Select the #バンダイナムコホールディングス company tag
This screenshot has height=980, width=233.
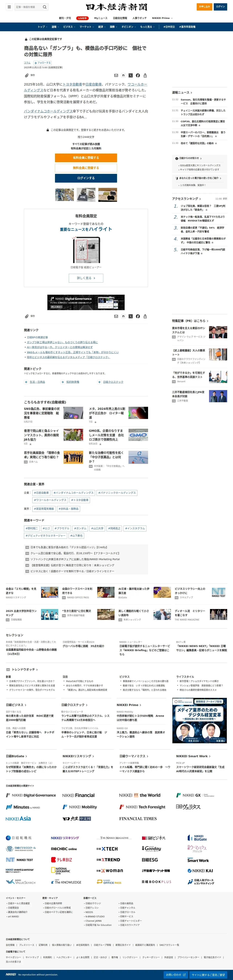pos(73,493)
